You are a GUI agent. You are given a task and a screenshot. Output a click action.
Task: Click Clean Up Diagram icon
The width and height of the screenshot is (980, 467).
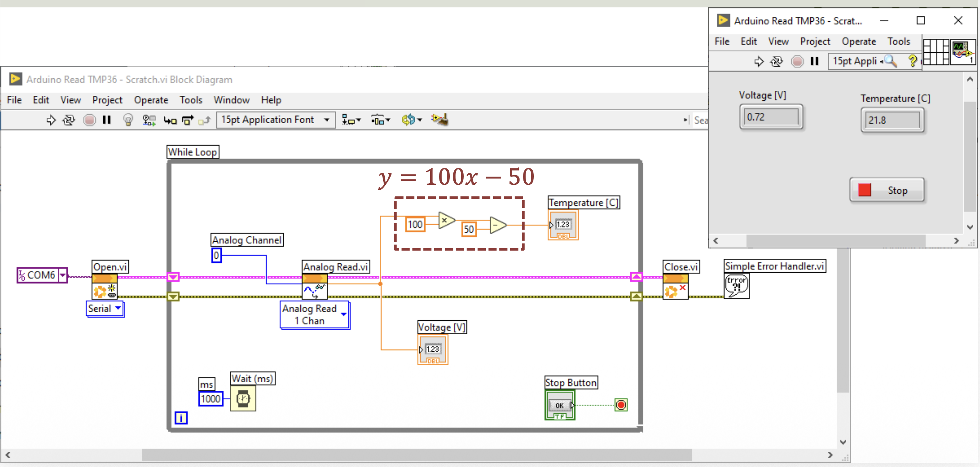(x=439, y=120)
